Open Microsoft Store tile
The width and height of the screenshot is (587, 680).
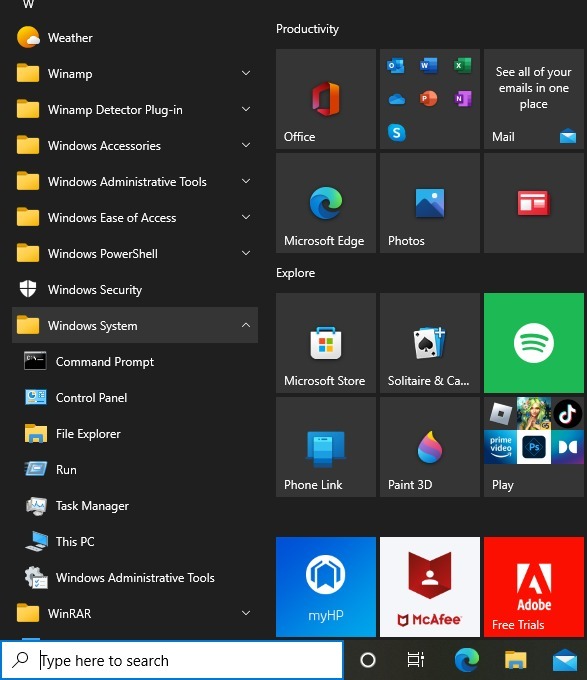point(326,343)
